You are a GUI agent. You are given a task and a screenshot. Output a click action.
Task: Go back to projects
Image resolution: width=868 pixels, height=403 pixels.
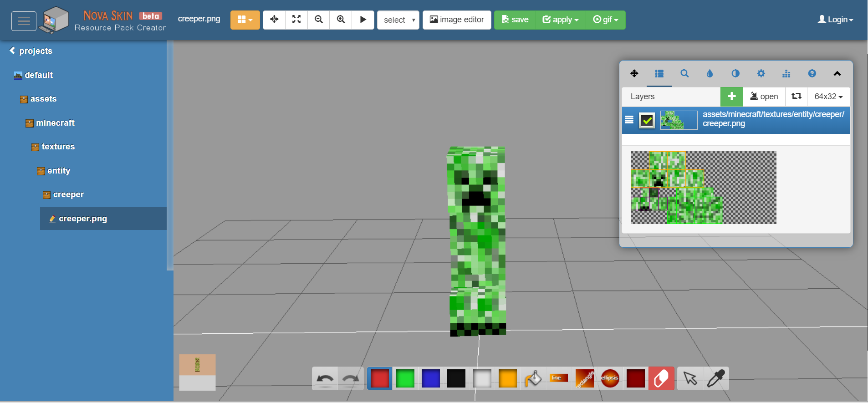tap(31, 51)
